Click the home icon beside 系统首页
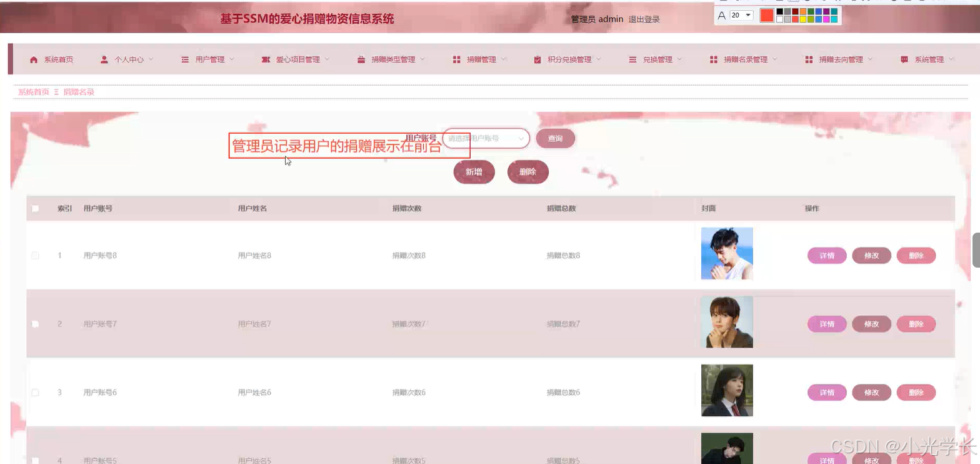The image size is (980, 464). tap(34, 59)
